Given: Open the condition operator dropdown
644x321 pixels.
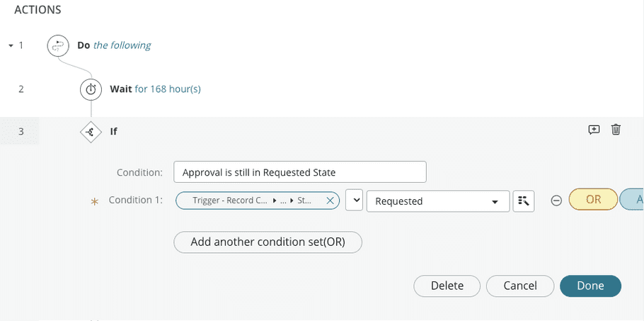Looking at the screenshot, I should [x=354, y=200].
